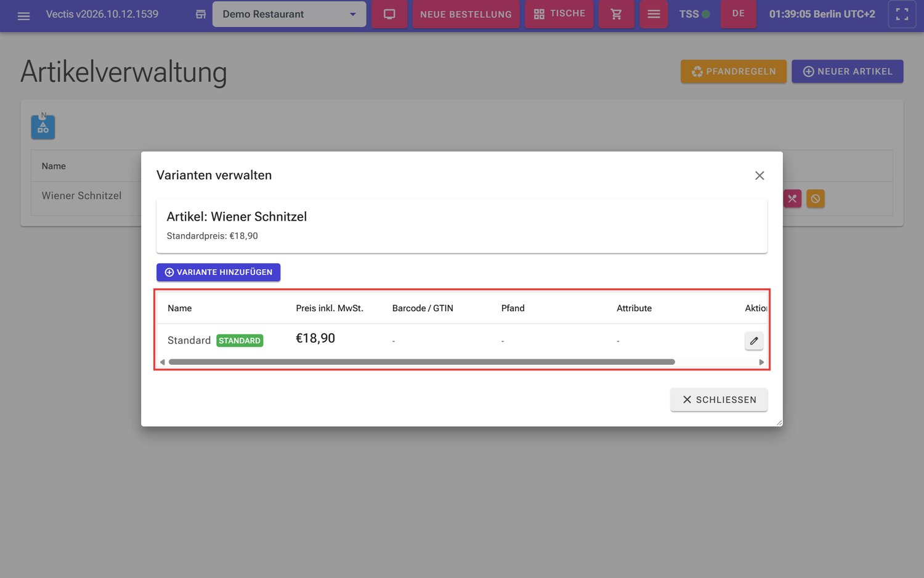The width and height of the screenshot is (924, 578).
Task: Click the Schliessen button
Action: pos(719,400)
